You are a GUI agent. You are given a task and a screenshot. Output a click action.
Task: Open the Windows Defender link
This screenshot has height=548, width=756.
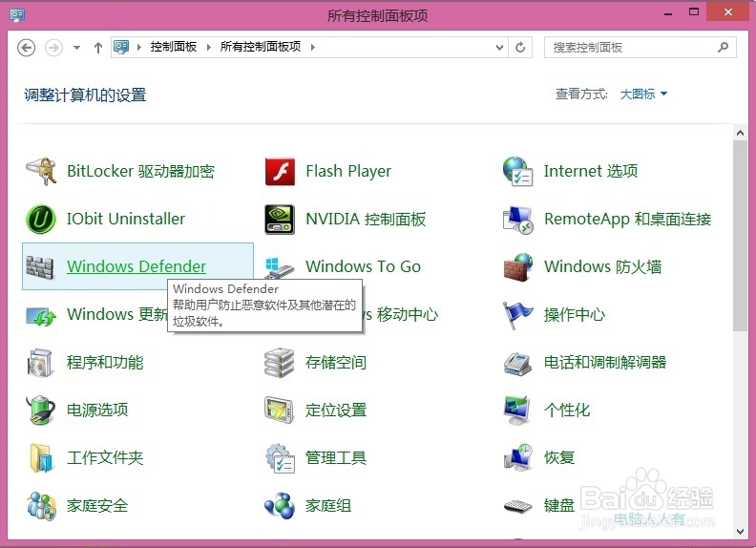pos(136,266)
